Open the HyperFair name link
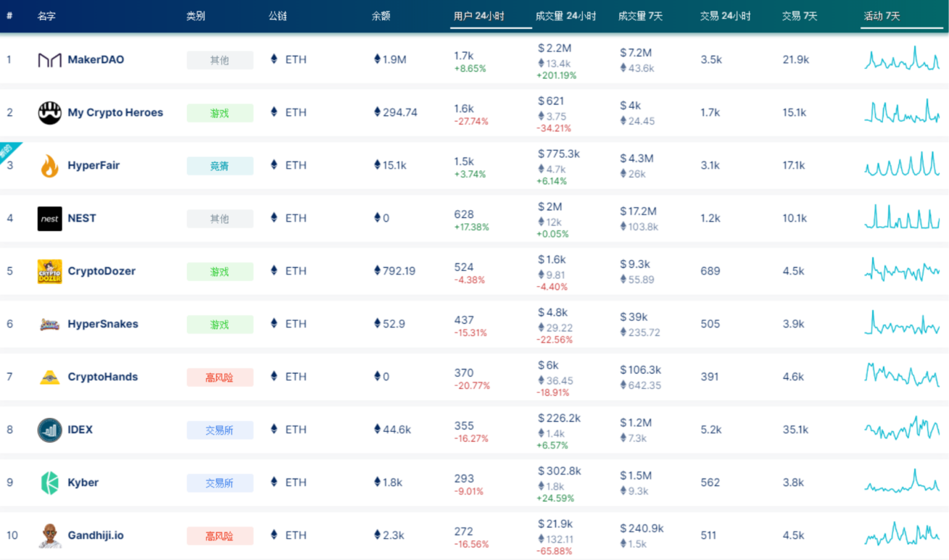949x560 pixels. pos(94,165)
